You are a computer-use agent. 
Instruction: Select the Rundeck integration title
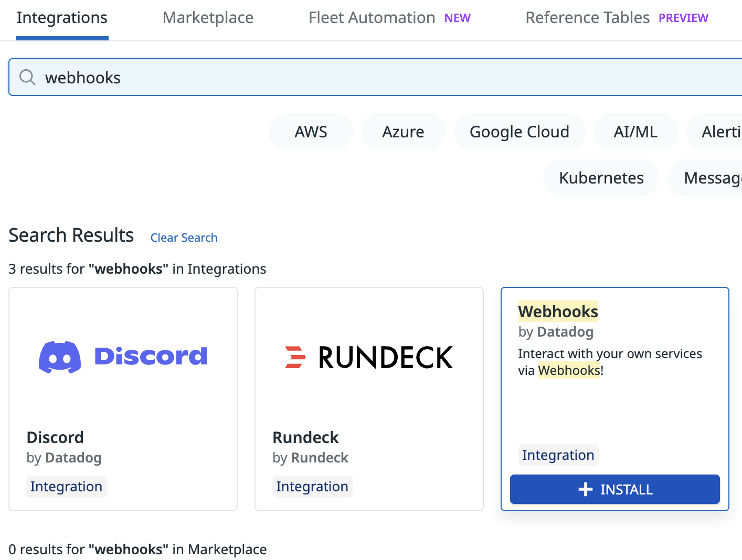(x=305, y=437)
